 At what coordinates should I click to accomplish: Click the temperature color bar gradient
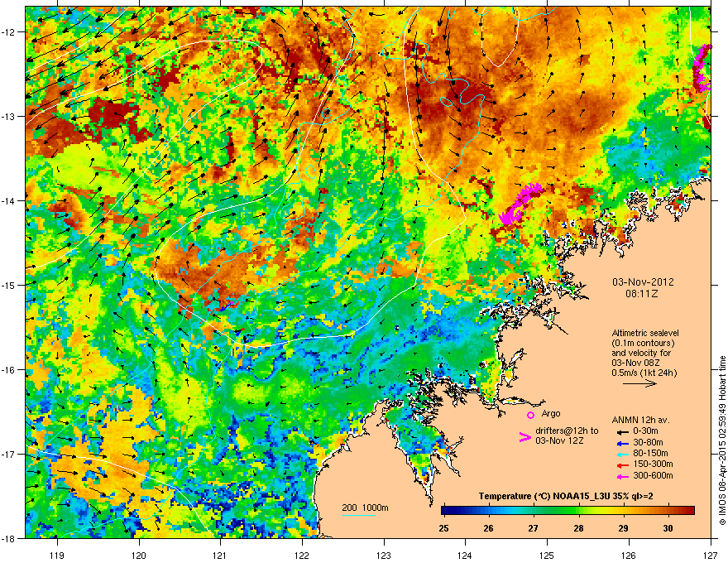pos(568,511)
